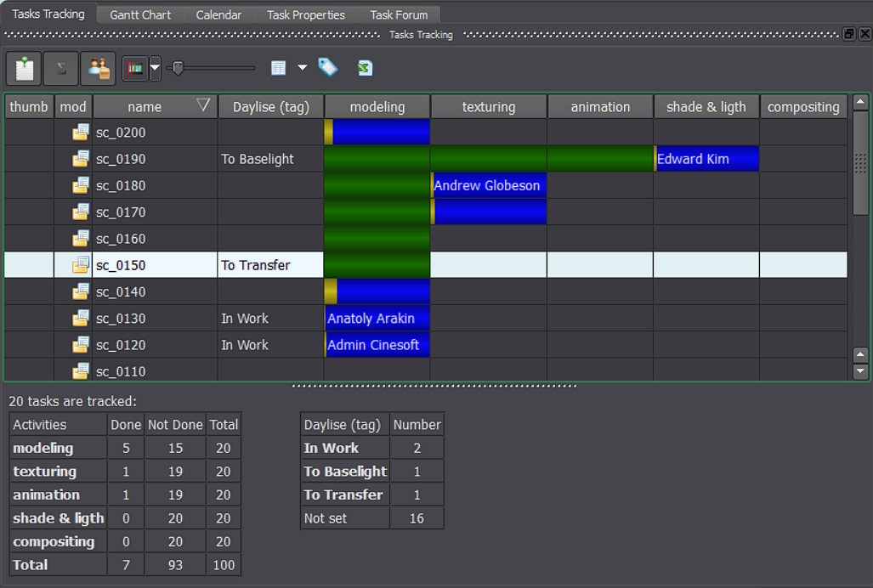
Task: Click the Excel export toolbar icon
Action: (x=365, y=68)
